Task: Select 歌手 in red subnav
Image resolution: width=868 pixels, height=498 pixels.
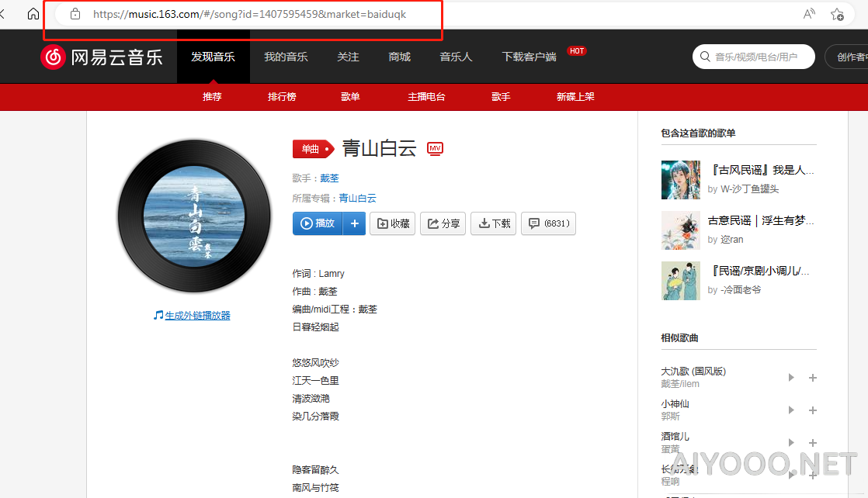Action: point(501,97)
